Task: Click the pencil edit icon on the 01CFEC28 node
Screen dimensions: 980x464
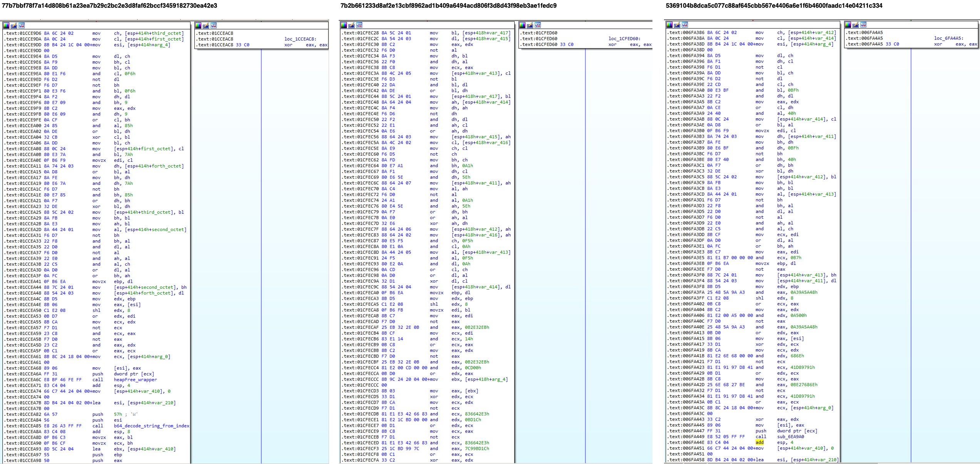Action: point(351,25)
